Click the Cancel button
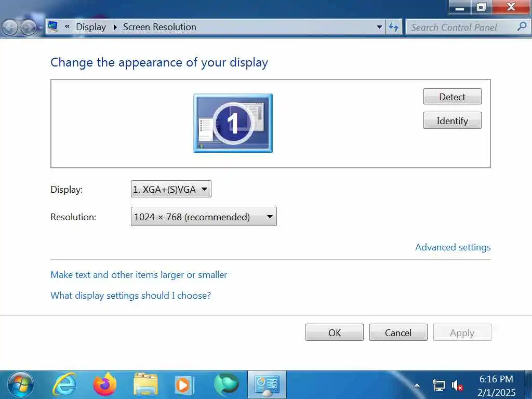Image resolution: width=532 pixels, height=399 pixels. click(398, 332)
